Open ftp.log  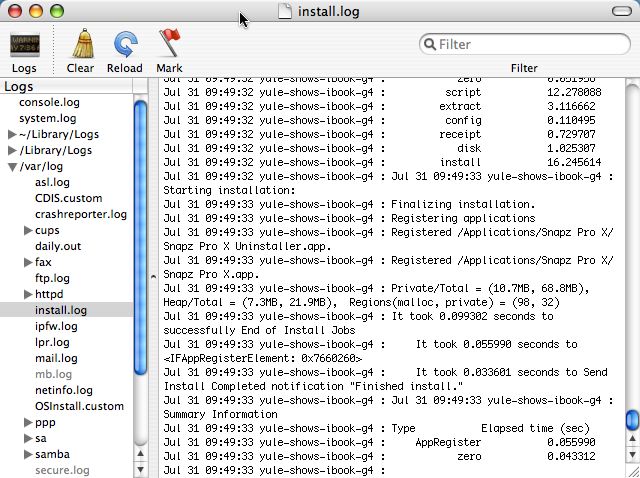coord(52,278)
